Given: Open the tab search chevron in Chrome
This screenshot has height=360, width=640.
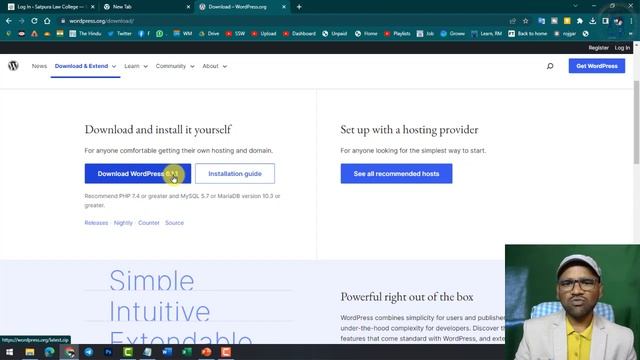Looking at the screenshot, I should click(x=576, y=6).
